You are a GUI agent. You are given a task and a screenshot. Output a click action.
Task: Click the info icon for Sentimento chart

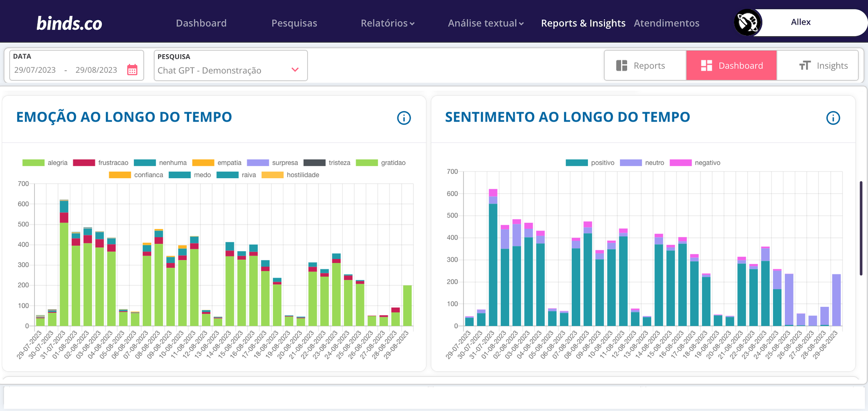[833, 118]
